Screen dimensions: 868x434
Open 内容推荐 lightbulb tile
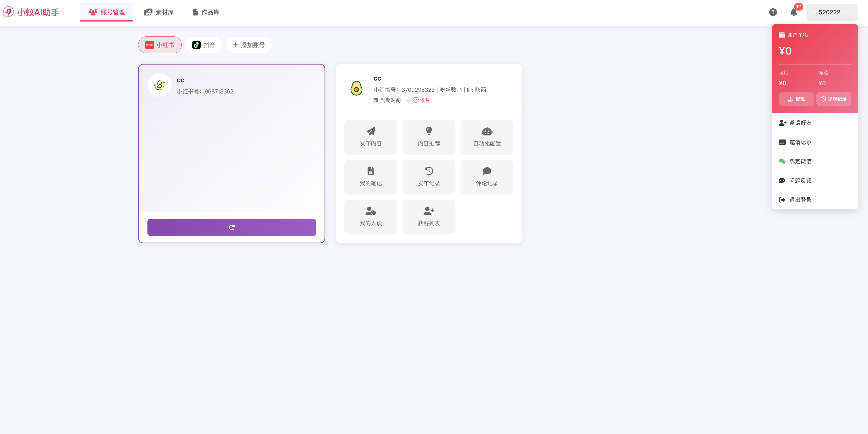coord(429,137)
